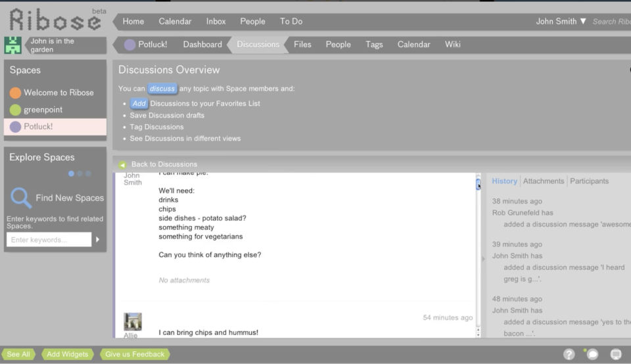Switch to the Discussions tab
This screenshot has width=631, height=364.
258,45
